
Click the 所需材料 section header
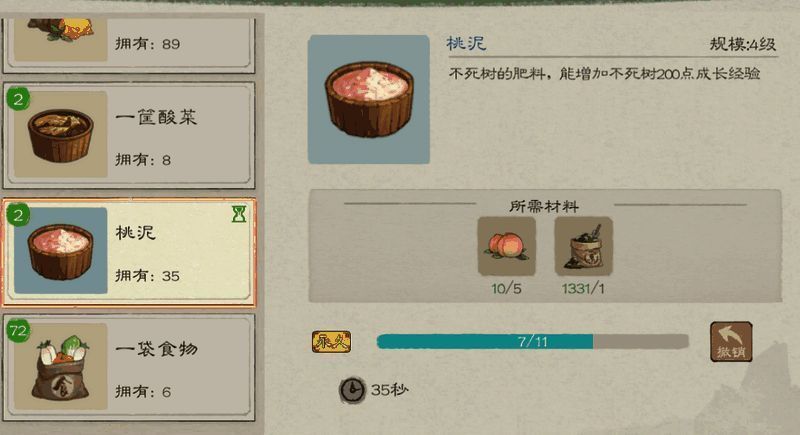coord(544,206)
